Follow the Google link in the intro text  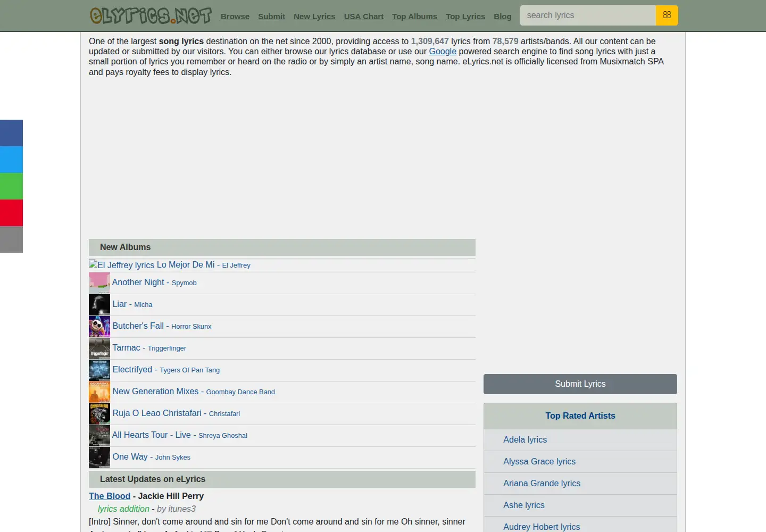(x=443, y=52)
